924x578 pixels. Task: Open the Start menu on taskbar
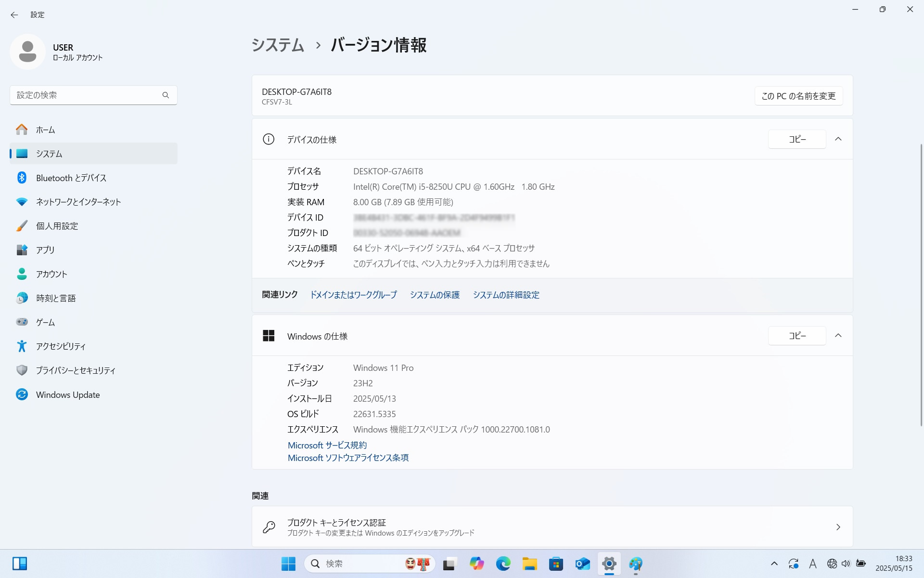coord(288,564)
